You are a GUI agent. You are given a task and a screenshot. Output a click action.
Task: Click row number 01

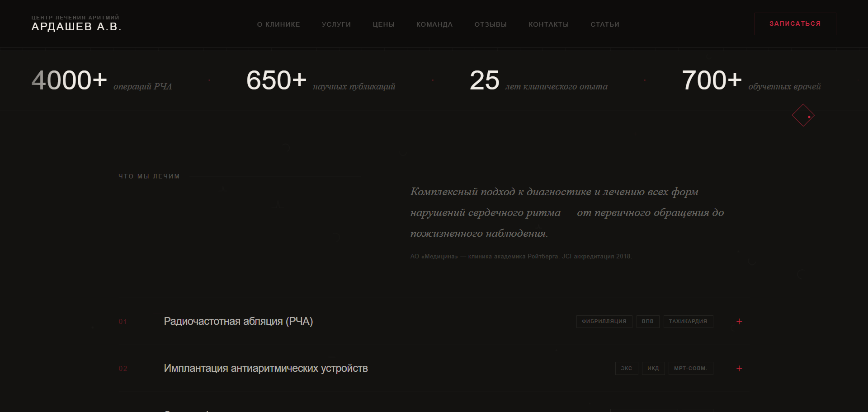[123, 322]
